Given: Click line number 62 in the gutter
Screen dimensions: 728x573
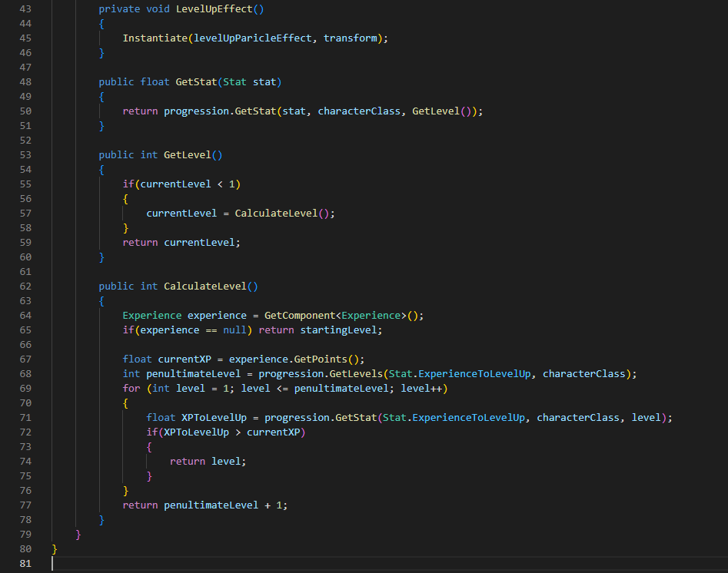Looking at the screenshot, I should pyautogui.click(x=25, y=286).
